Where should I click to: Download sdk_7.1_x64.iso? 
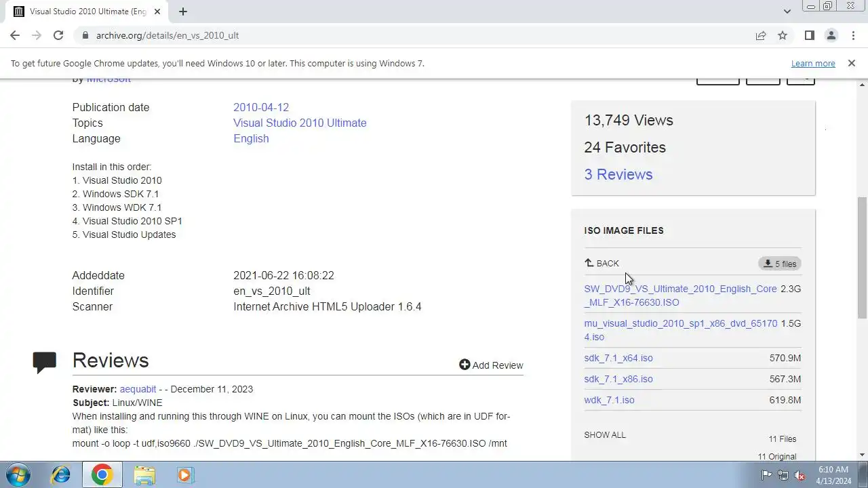[618, 358]
